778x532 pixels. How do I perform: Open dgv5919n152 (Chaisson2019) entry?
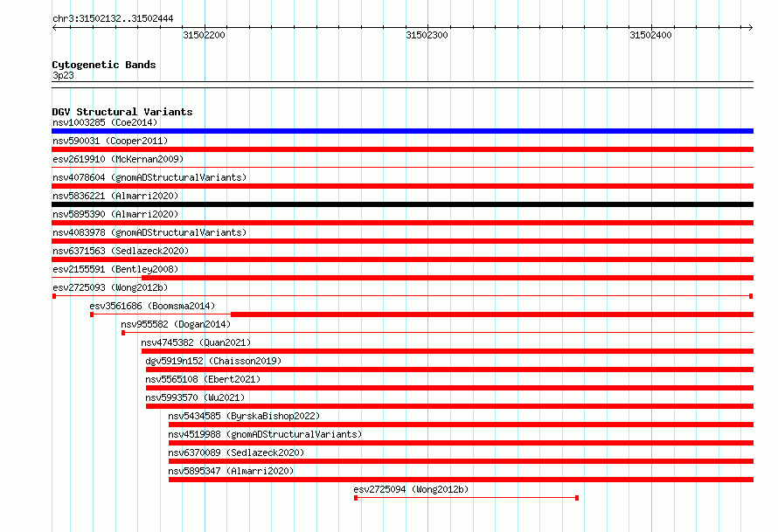213,361
